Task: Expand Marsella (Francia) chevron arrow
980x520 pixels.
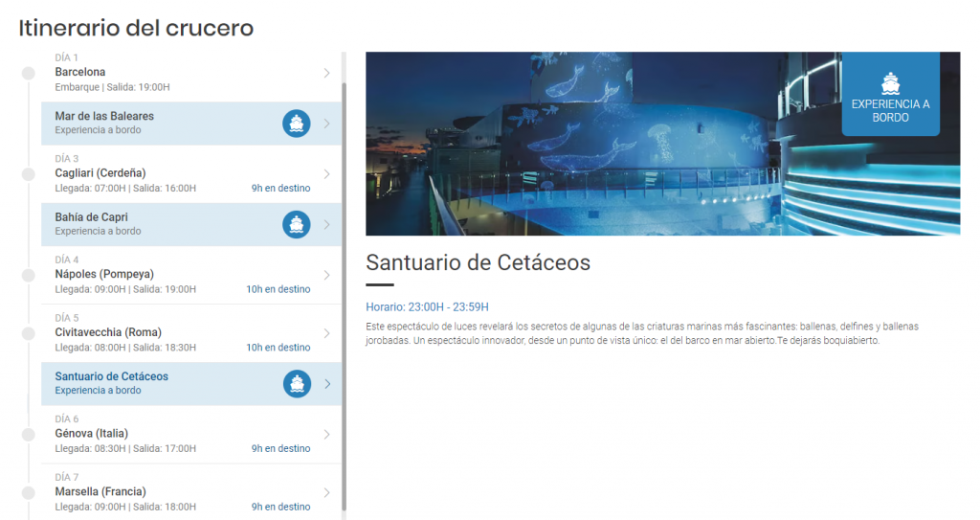Action: click(x=326, y=492)
